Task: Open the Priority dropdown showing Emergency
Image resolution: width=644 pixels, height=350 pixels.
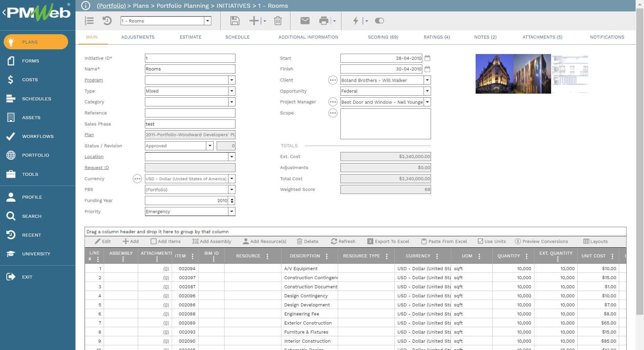Action: coord(231,211)
